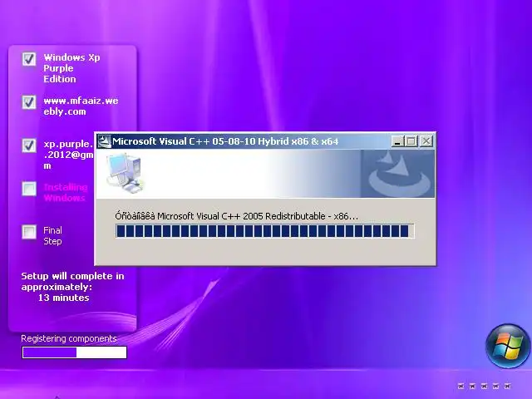This screenshot has width=532, height=399.
Task: Click the '13 minutes' estimate text
Action: click(x=64, y=298)
